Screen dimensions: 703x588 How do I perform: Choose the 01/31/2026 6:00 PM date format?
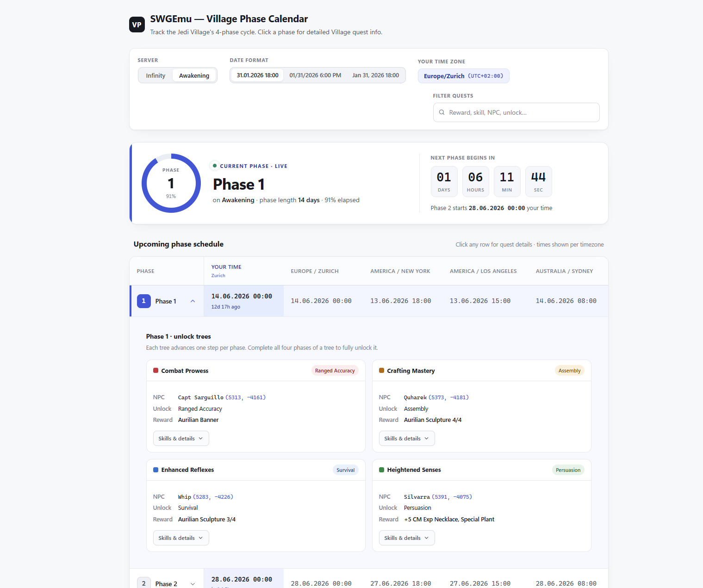click(315, 75)
